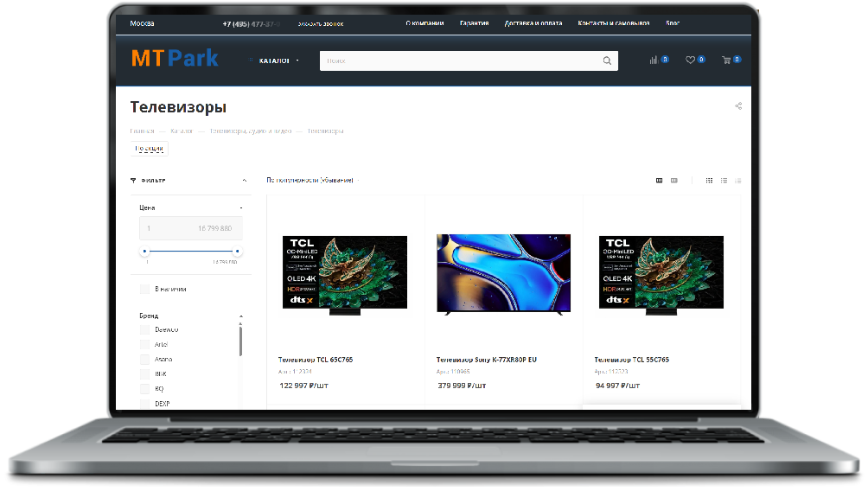This screenshot has width=868, height=504.
Task: Open 'Гарантия' menu item
Action: click(474, 23)
